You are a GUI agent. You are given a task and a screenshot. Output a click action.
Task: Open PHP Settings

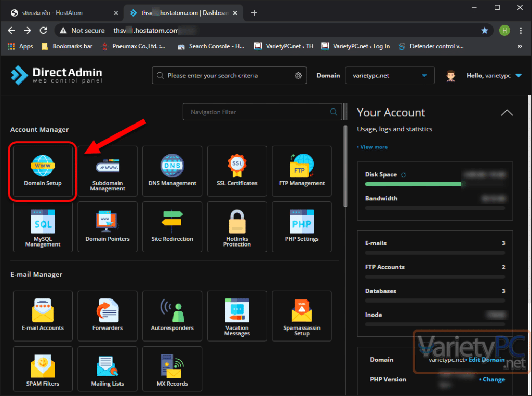coord(302,227)
